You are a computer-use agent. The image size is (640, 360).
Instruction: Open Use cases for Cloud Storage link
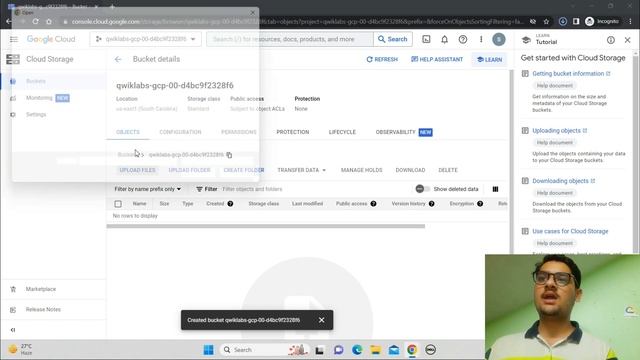click(570, 231)
